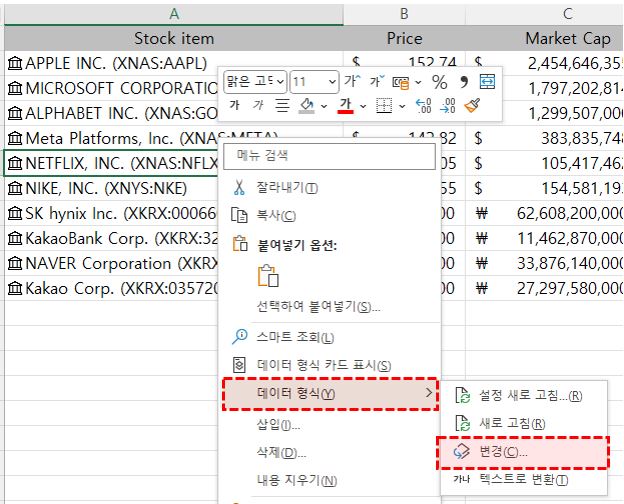Toggle bold in mini toolbar
The width and height of the screenshot is (624, 504).
(235, 105)
